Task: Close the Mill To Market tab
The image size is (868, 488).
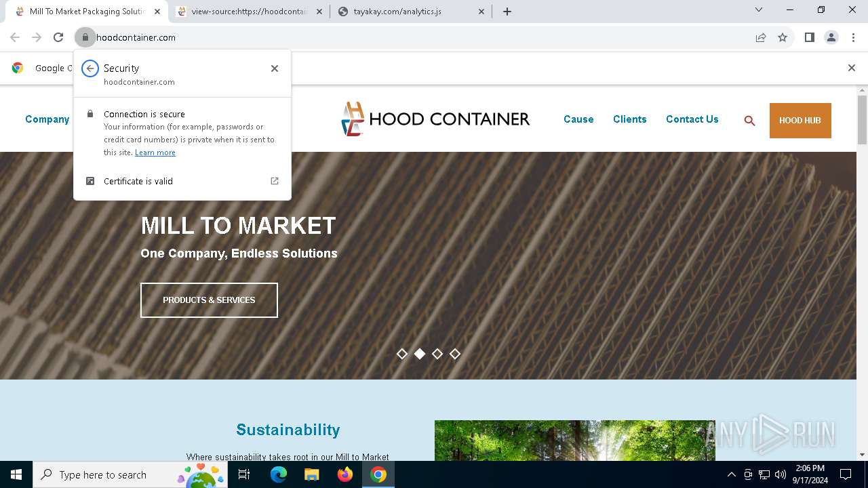Action: click(157, 12)
